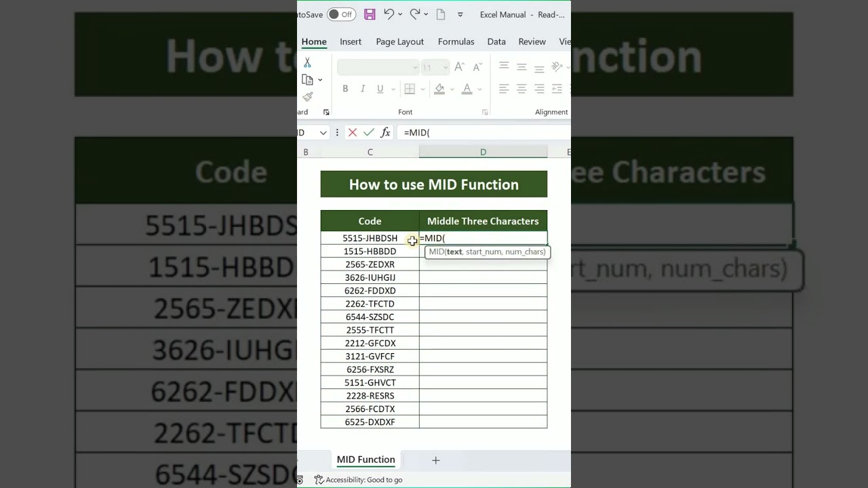The height and width of the screenshot is (488, 868).
Task: Click the Align Right icon
Action: point(539,89)
